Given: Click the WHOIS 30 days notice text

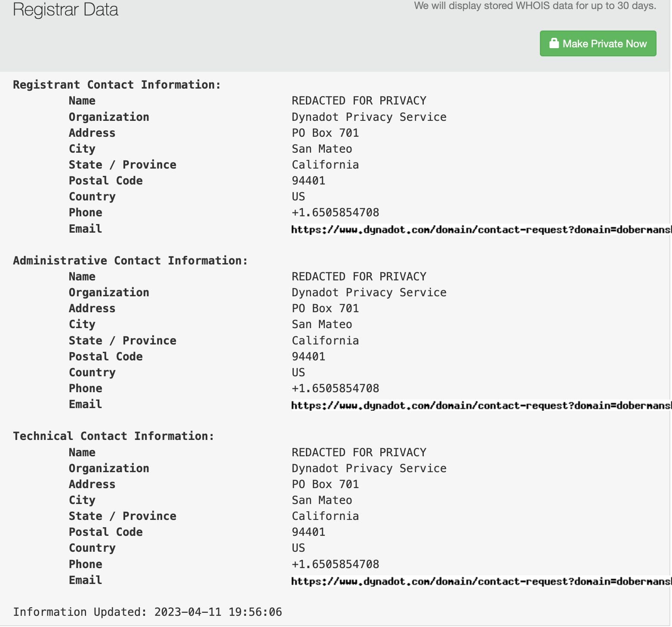Looking at the screenshot, I should click(535, 6).
